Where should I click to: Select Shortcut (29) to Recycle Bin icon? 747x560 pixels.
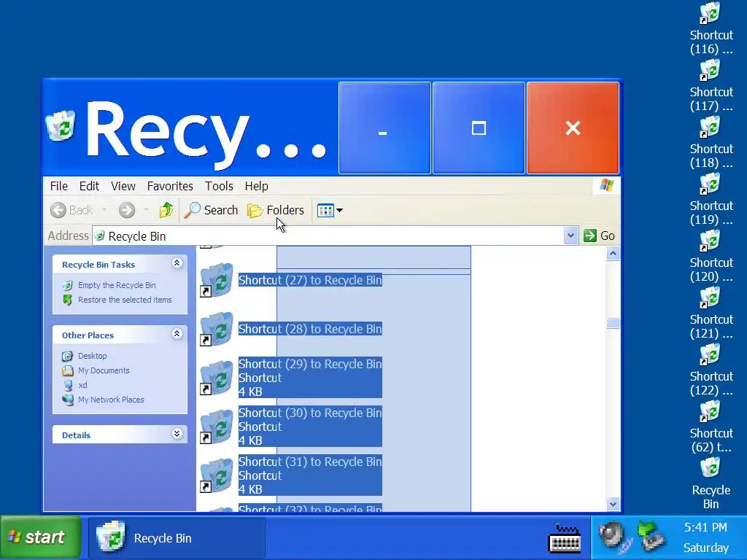tap(217, 378)
